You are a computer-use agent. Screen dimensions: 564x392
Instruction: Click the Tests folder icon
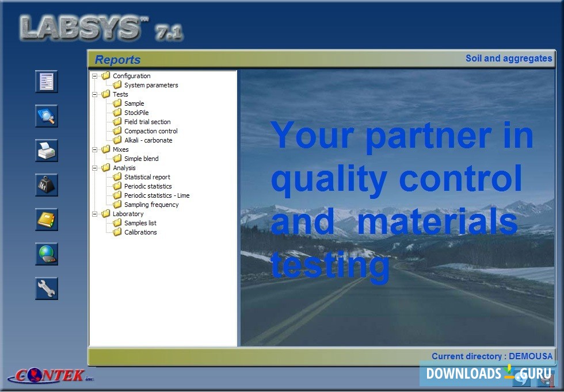point(106,94)
